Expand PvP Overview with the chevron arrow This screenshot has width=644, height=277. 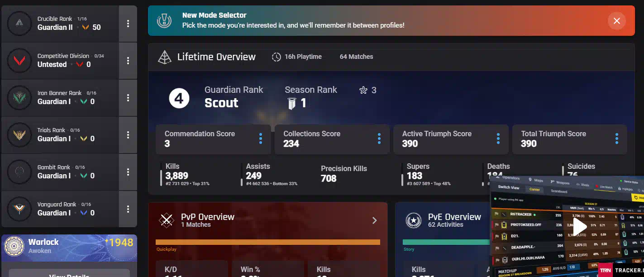[x=374, y=220]
